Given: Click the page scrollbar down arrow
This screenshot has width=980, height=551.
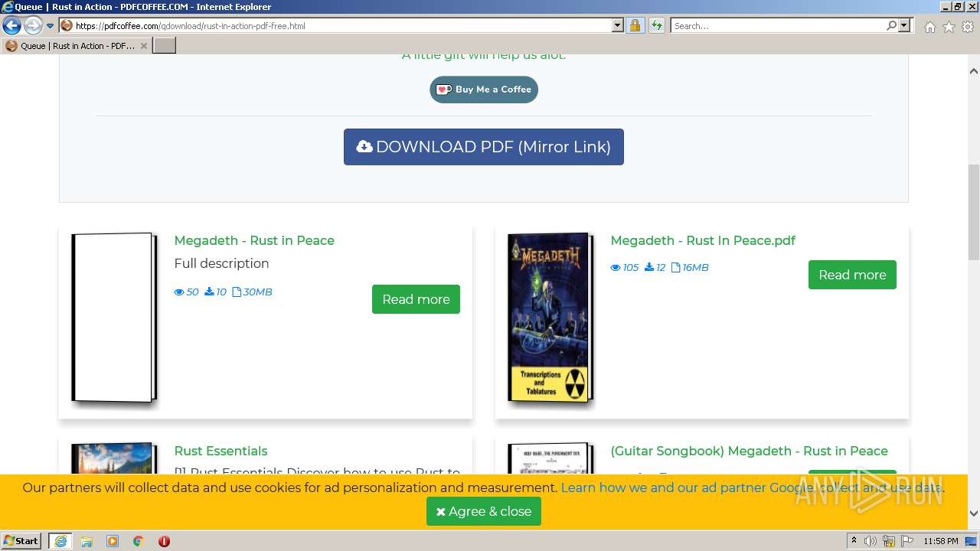Looking at the screenshot, I should [x=974, y=514].
